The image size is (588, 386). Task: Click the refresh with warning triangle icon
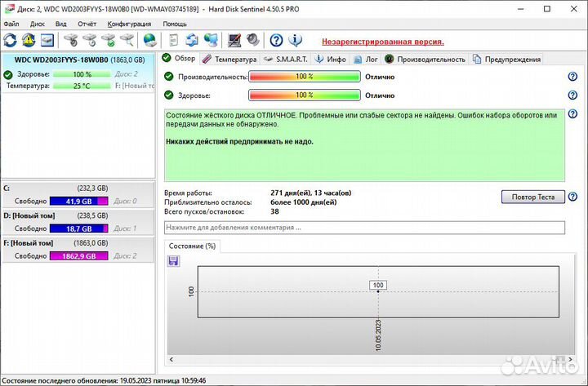pyautogui.click(x=29, y=40)
